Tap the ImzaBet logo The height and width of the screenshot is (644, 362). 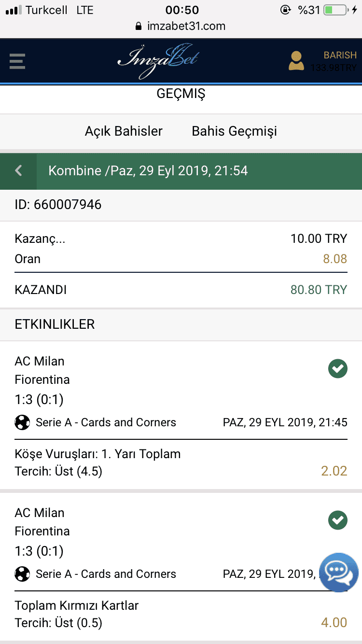[x=158, y=61]
